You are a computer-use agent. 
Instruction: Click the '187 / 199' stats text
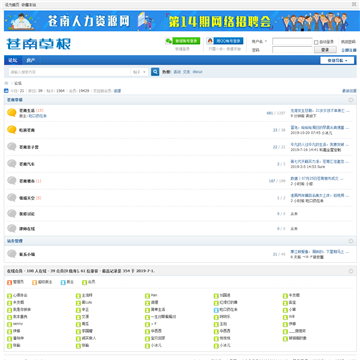point(277,181)
